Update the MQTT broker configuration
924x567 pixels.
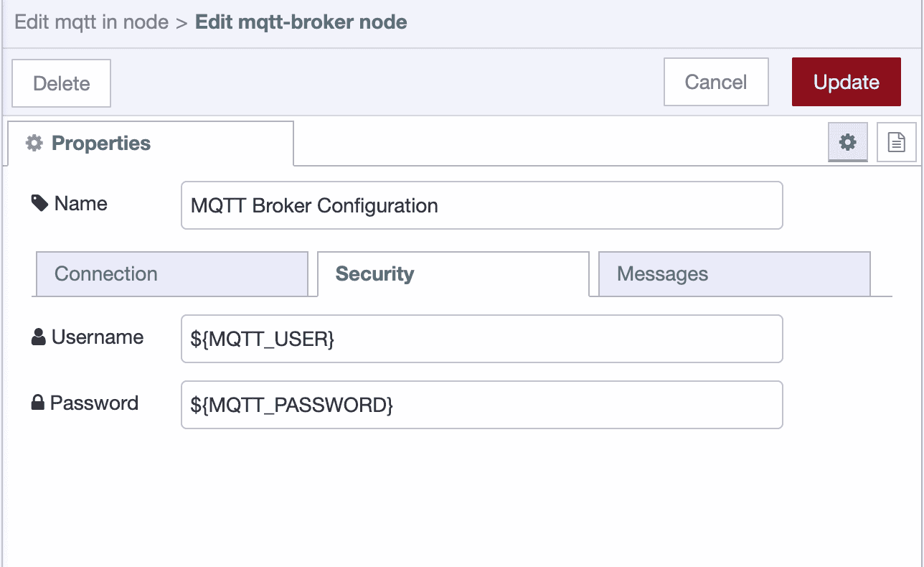[846, 82]
